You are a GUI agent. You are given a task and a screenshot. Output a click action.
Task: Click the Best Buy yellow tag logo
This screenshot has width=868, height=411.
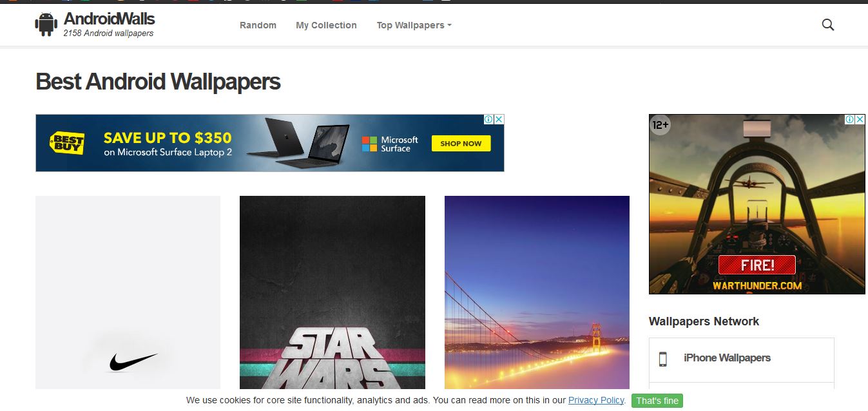coord(68,143)
